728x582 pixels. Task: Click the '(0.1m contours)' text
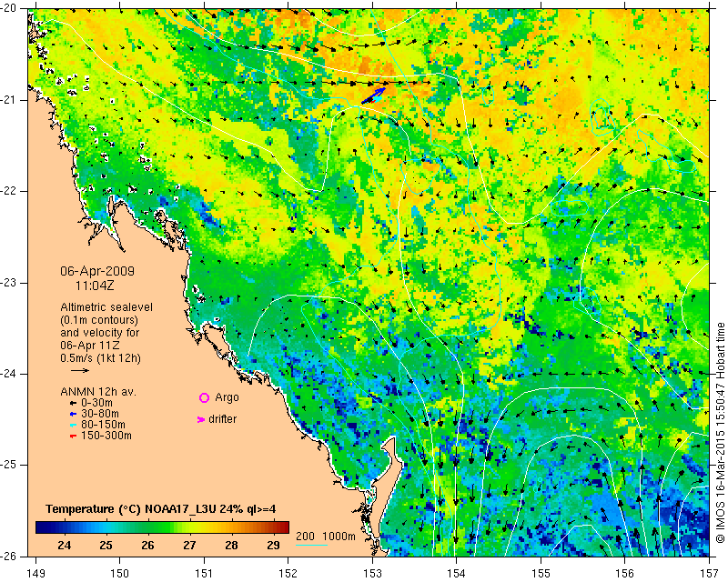(99, 320)
